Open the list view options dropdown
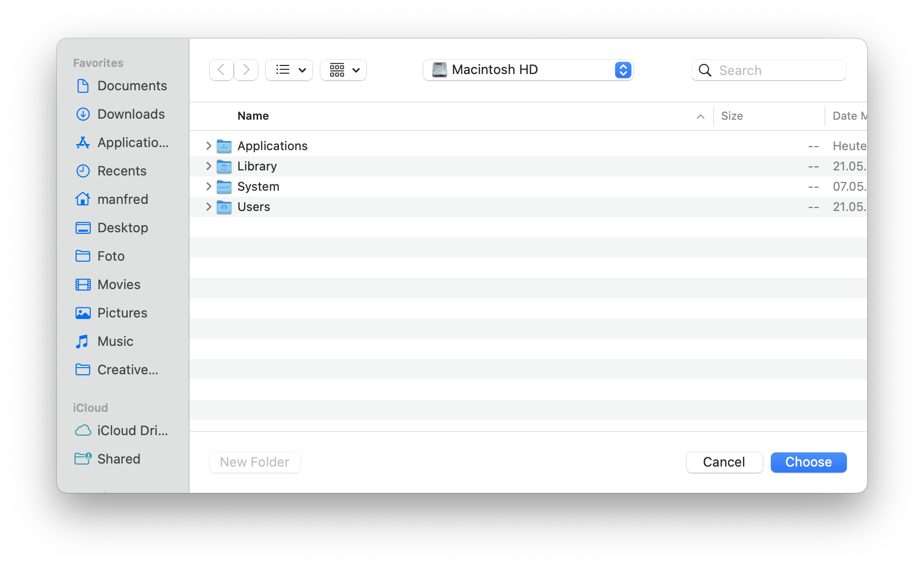This screenshot has height=568, width=924. pyautogui.click(x=289, y=70)
